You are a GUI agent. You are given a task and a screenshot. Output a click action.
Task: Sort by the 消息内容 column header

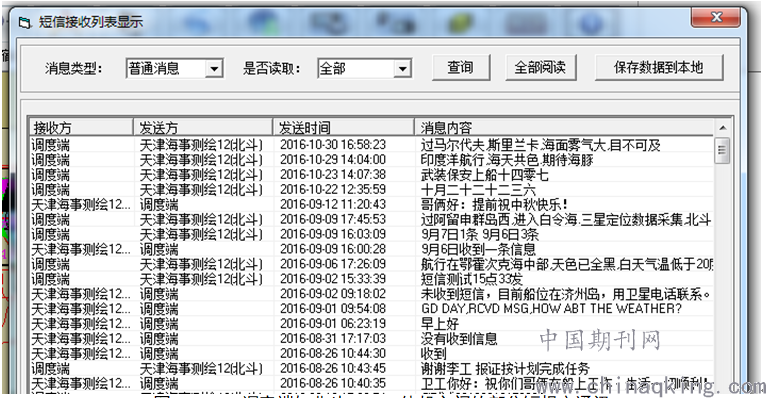pyautogui.click(x=564, y=128)
